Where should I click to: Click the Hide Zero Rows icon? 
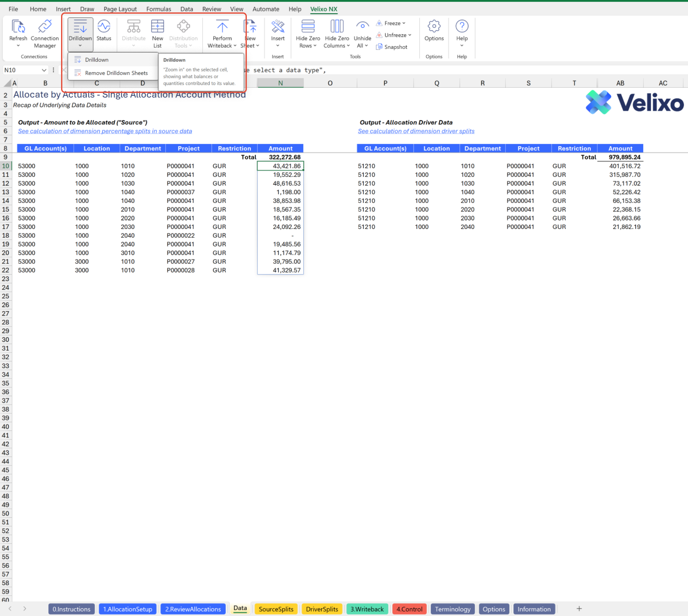[308, 27]
